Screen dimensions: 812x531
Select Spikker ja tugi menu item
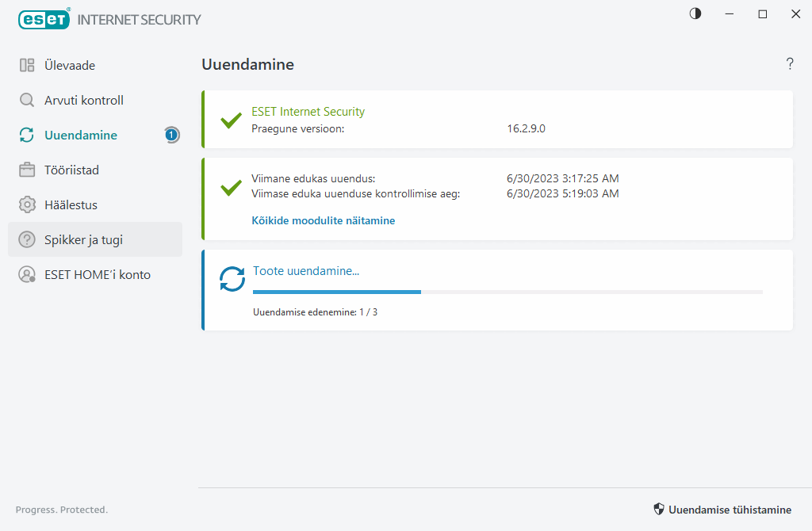tap(83, 240)
